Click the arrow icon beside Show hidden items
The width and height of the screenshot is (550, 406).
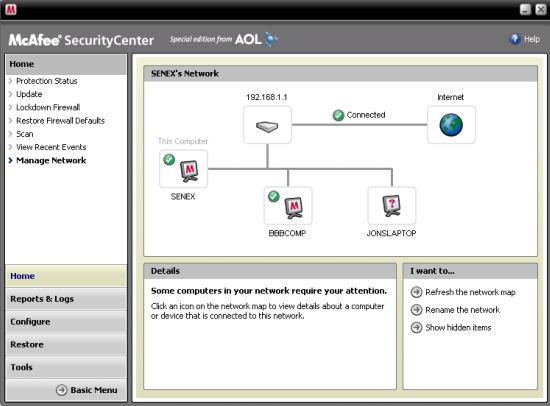click(x=416, y=327)
